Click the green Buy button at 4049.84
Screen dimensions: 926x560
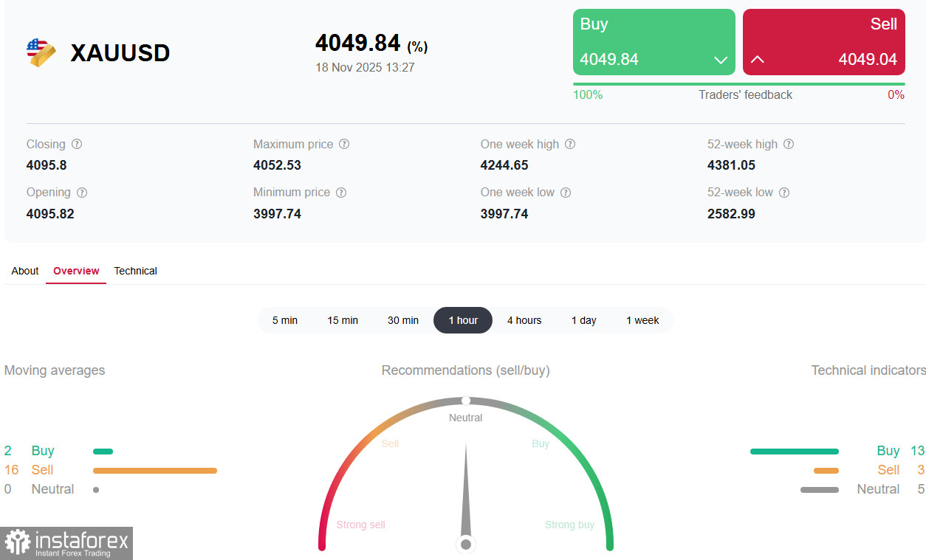(654, 41)
